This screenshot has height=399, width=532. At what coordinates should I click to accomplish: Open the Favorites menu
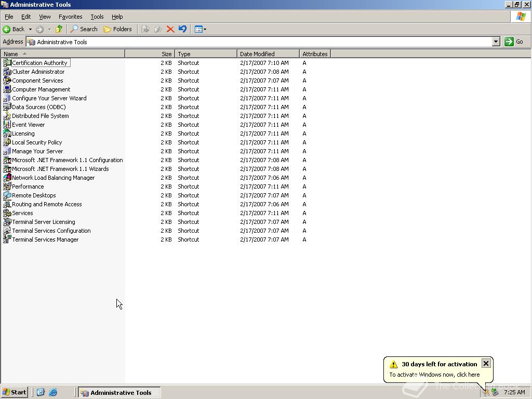point(70,17)
